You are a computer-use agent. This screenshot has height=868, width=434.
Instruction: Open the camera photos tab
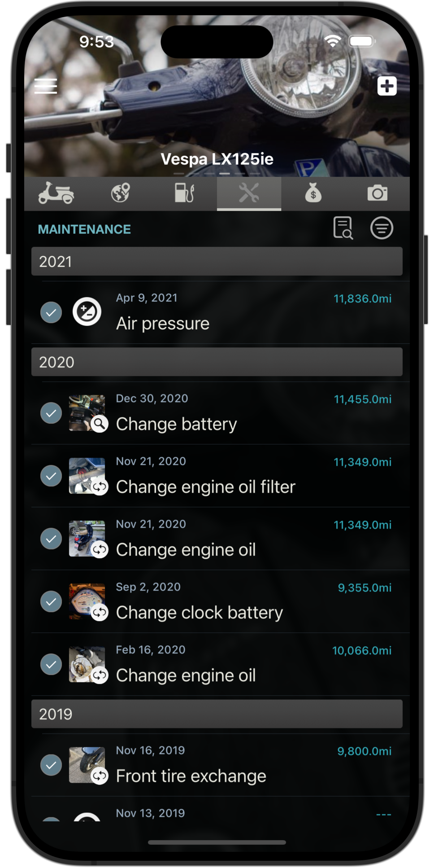[377, 193]
